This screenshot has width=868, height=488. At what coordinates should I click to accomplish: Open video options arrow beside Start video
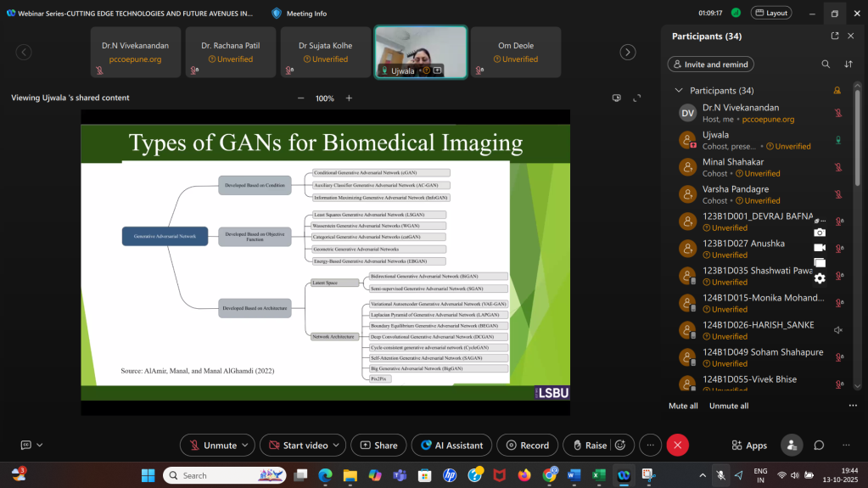point(339,445)
